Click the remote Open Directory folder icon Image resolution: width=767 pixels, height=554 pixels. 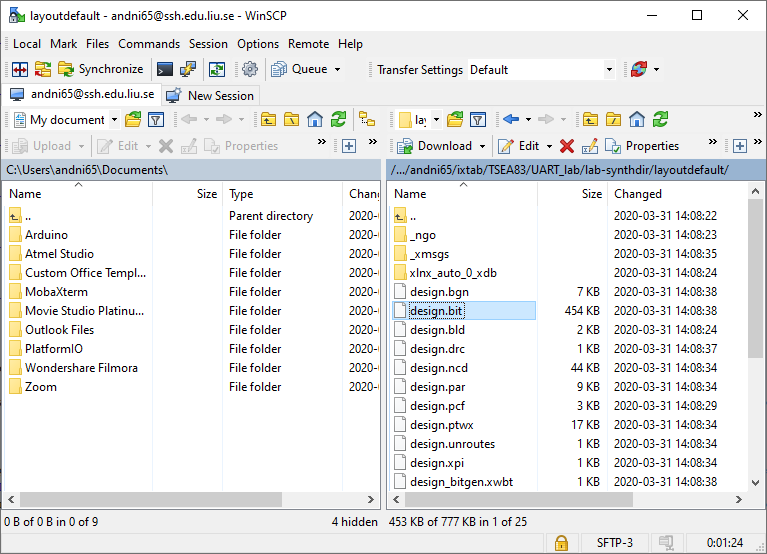454,120
